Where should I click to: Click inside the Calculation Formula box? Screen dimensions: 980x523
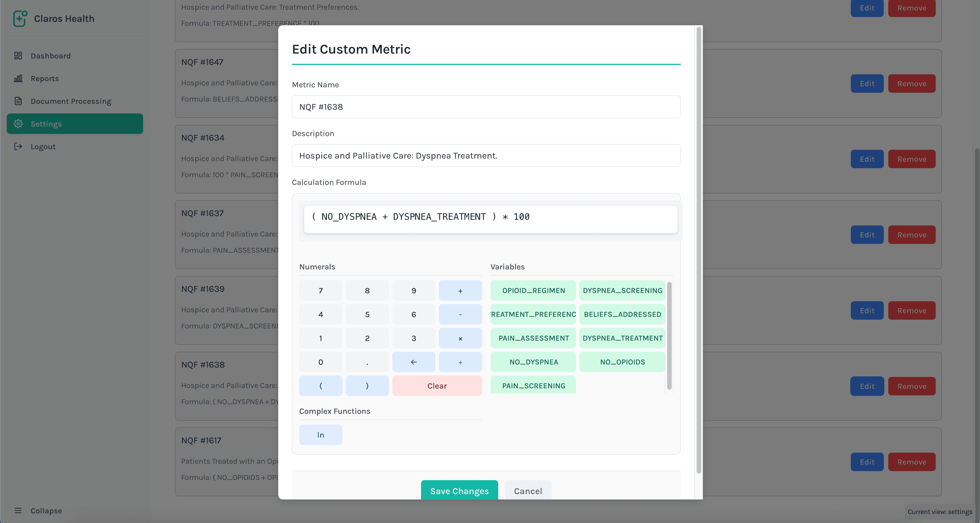(490, 219)
